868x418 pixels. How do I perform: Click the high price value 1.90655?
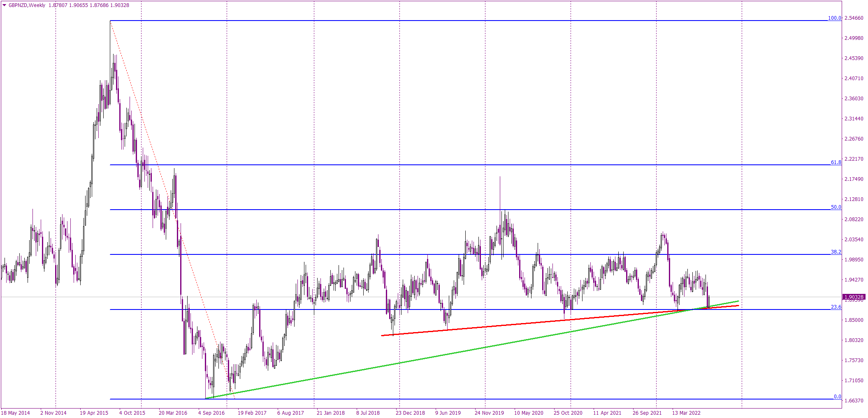pyautogui.click(x=79, y=5)
